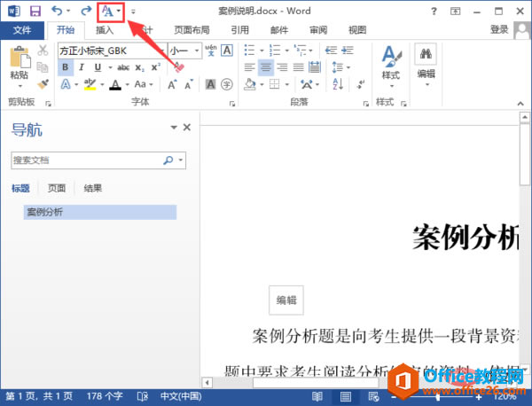Image resolution: width=532 pixels, height=406 pixels.
Task: Switch to the 页面布局 tab
Action: click(192, 30)
